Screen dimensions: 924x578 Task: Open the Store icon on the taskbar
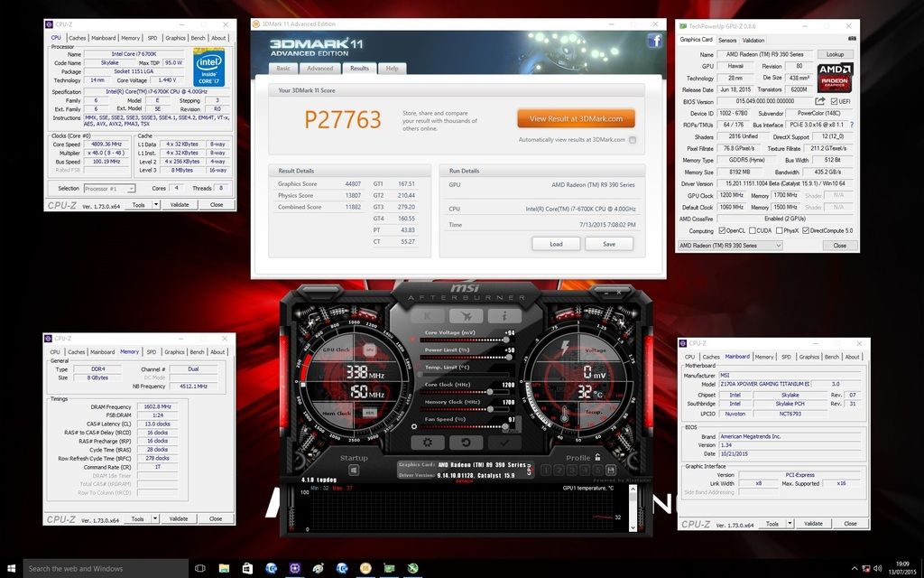point(247,569)
